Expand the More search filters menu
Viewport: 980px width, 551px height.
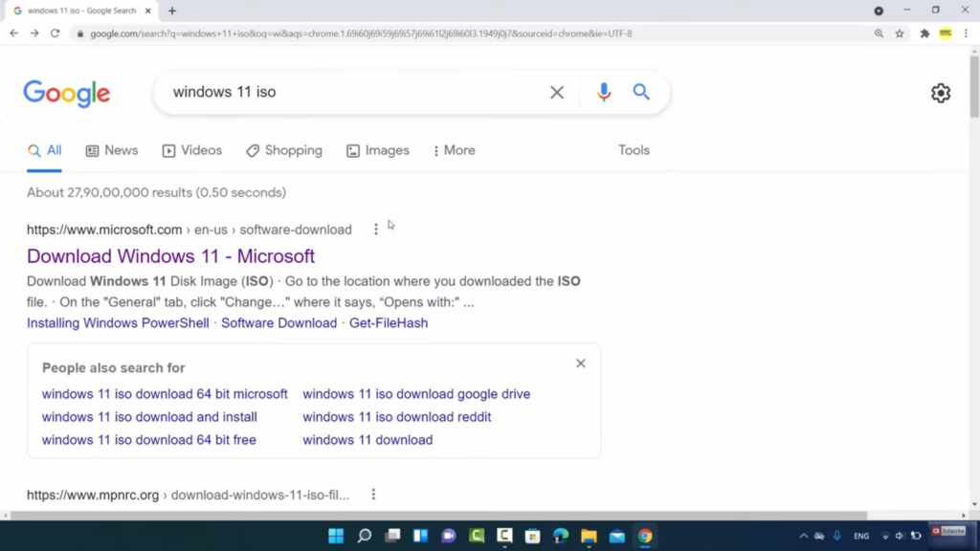click(454, 150)
